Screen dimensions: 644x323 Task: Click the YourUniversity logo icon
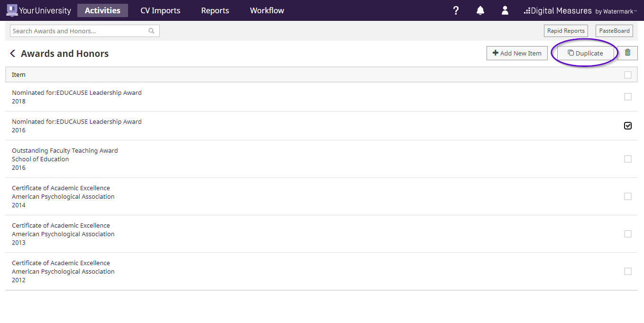12,10
